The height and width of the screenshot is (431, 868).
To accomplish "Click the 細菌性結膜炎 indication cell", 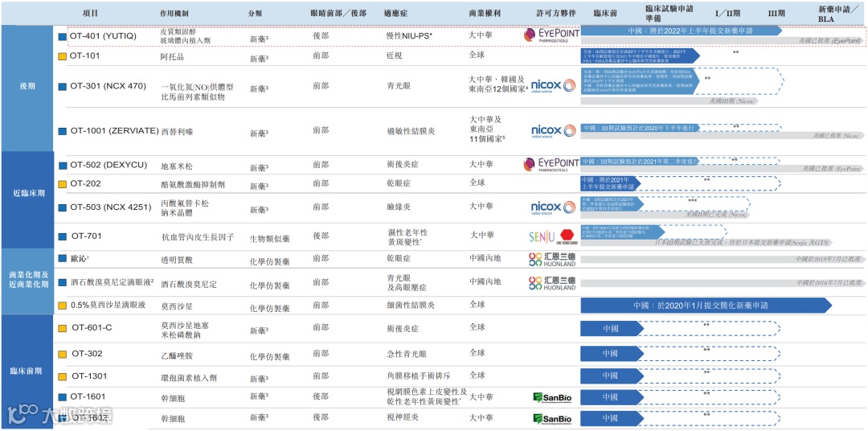I will [x=410, y=305].
